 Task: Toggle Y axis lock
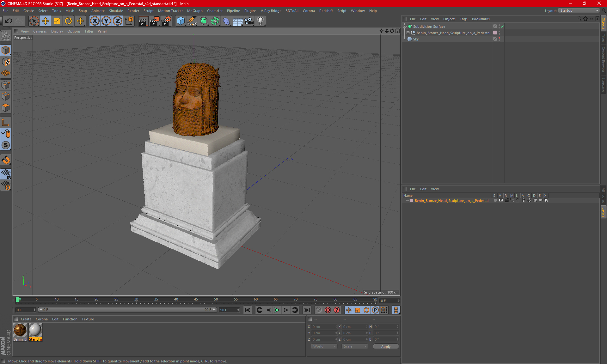(x=106, y=21)
